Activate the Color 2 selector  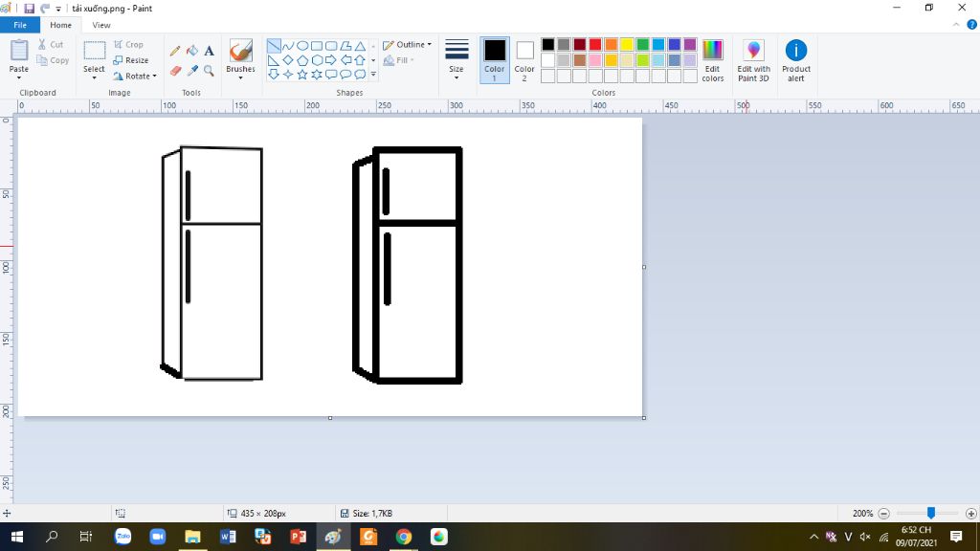tap(524, 60)
